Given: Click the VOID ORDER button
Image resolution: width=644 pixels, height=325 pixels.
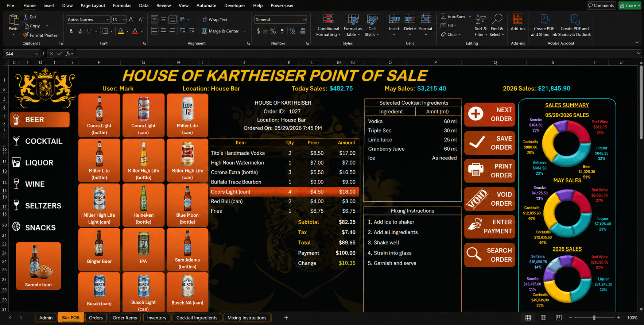Looking at the screenshot, I should coord(489,199).
